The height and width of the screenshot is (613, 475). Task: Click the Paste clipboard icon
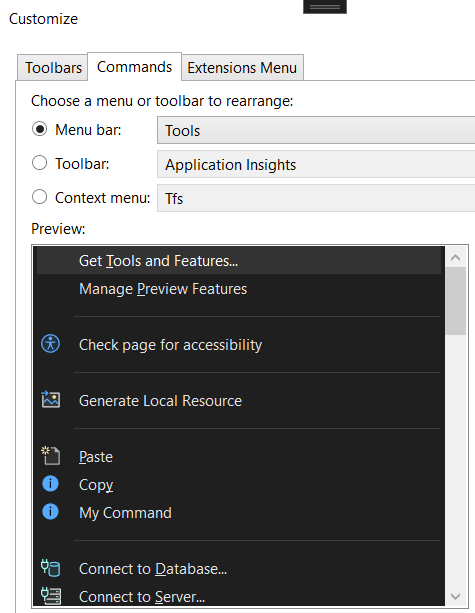pos(50,455)
